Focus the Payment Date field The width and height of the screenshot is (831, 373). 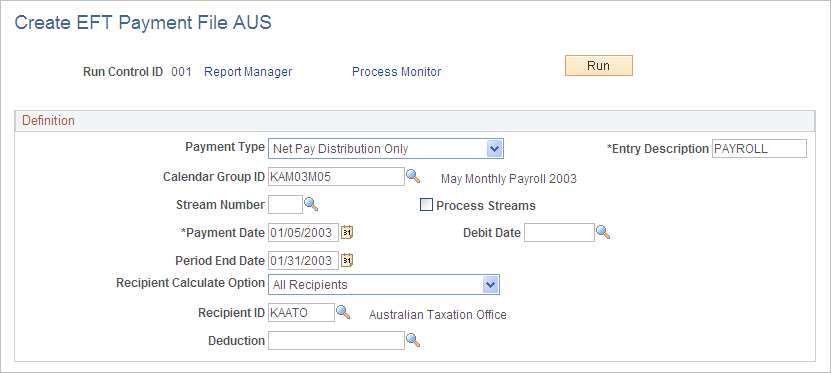click(x=303, y=233)
